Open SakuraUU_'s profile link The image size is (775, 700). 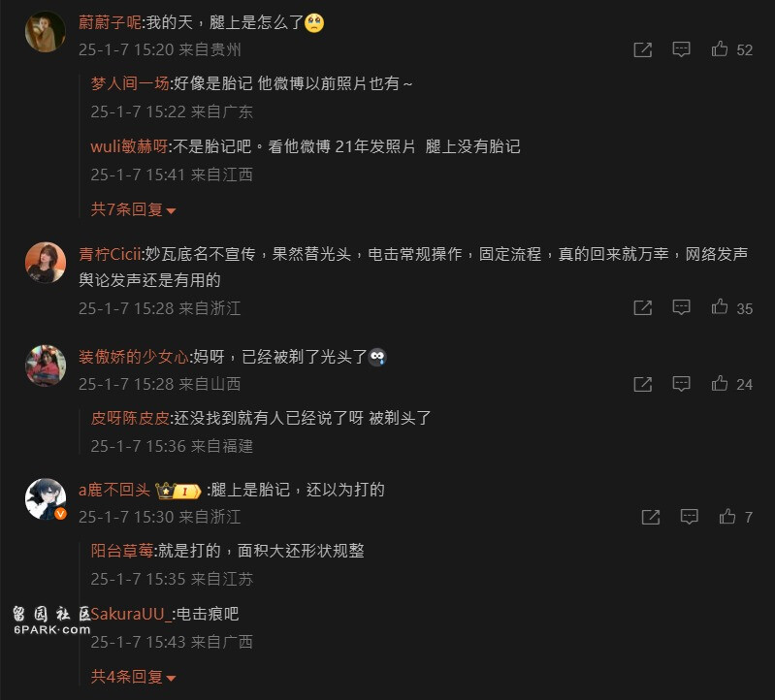tap(131, 614)
